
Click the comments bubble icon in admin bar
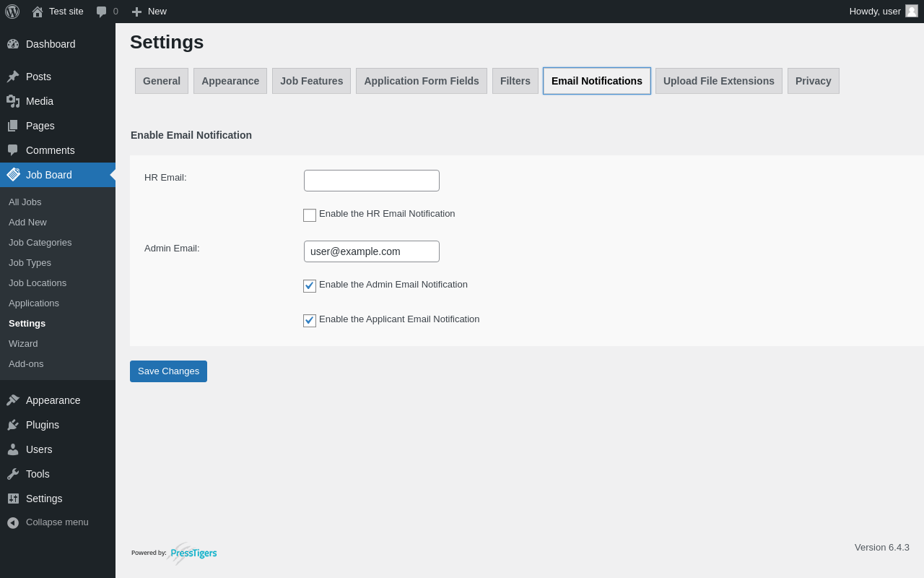(102, 12)
